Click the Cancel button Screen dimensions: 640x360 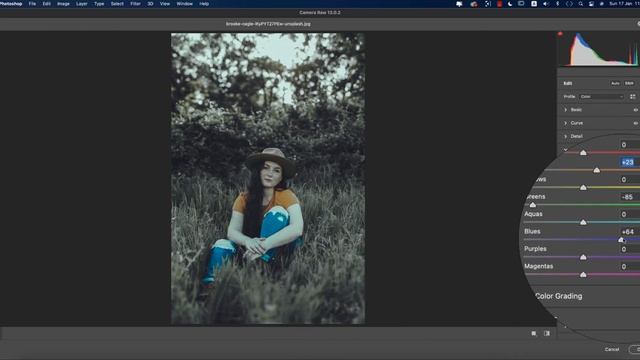611,349
